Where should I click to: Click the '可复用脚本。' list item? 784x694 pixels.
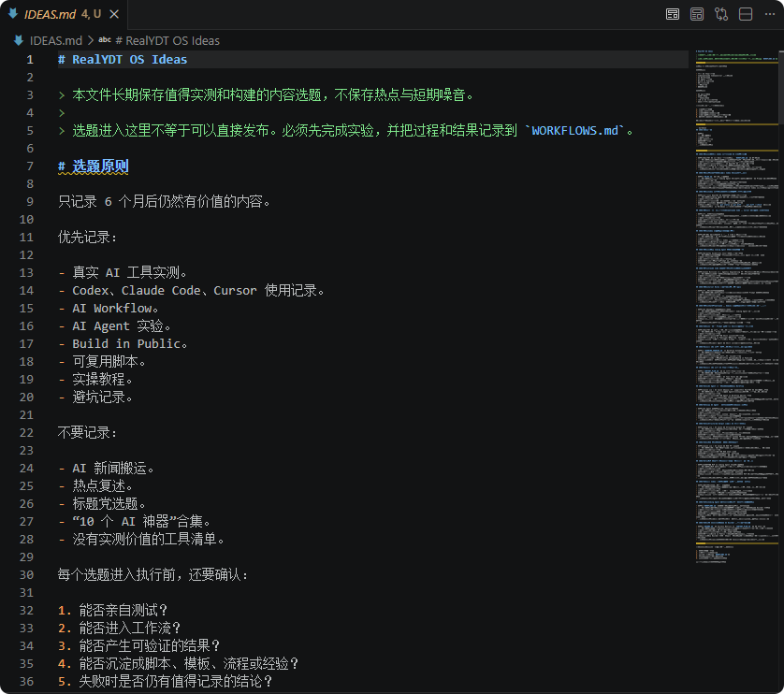click(x=109, y=362)
